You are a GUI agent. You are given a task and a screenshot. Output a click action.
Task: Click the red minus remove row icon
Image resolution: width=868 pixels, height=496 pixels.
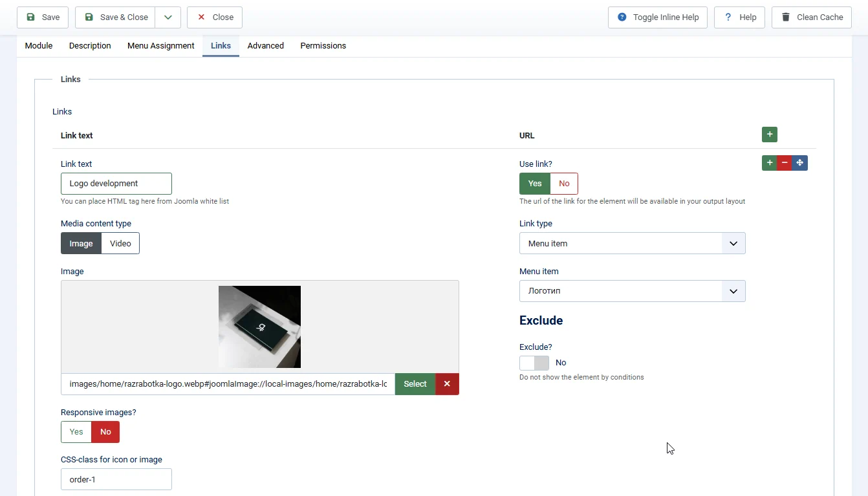click(x=784, y=163)
